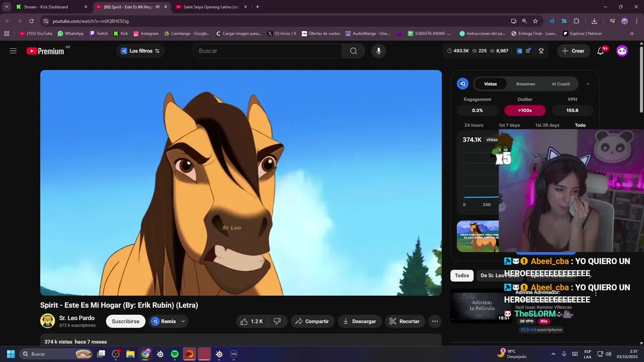644x362 pixels.
Task: Bookmark this page with star icon
Action: point(535,21)
